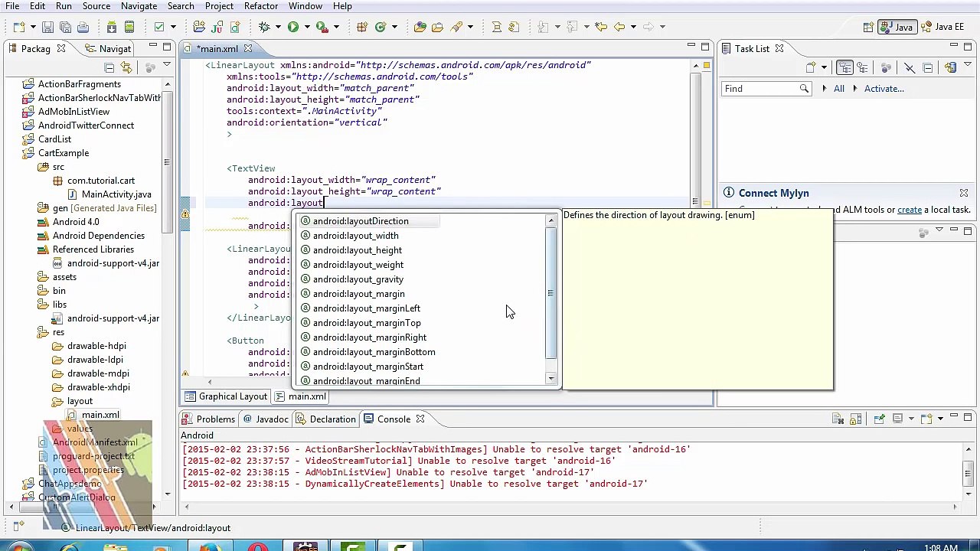
Task: Toggle Link with Editor in Package Explorer
Action: coord(126,67)
